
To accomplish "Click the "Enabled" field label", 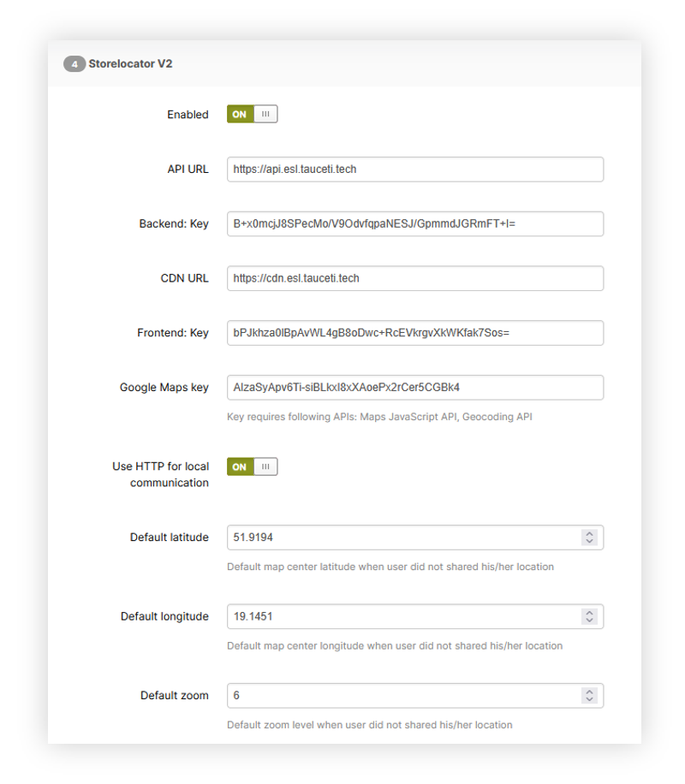I will [188, 115].
